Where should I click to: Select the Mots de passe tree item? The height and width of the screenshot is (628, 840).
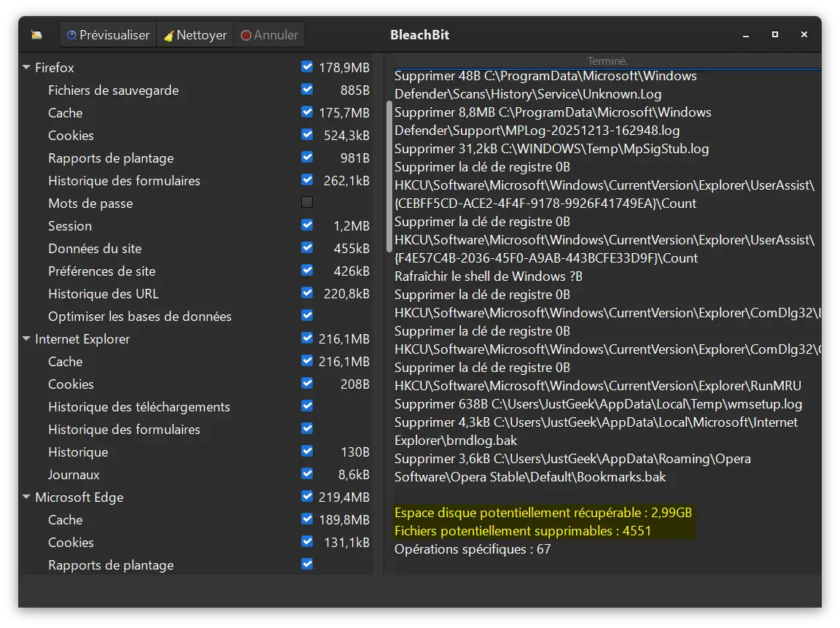pyautogui.click(x=90, y=203)
